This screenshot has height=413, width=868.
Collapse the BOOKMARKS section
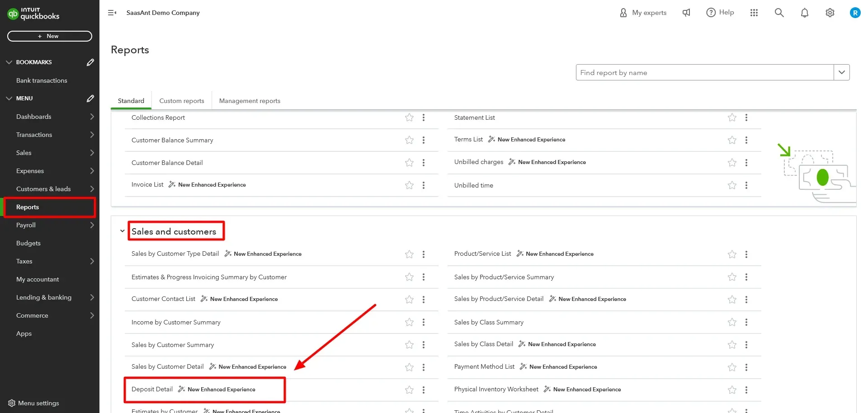pos(9,62)
